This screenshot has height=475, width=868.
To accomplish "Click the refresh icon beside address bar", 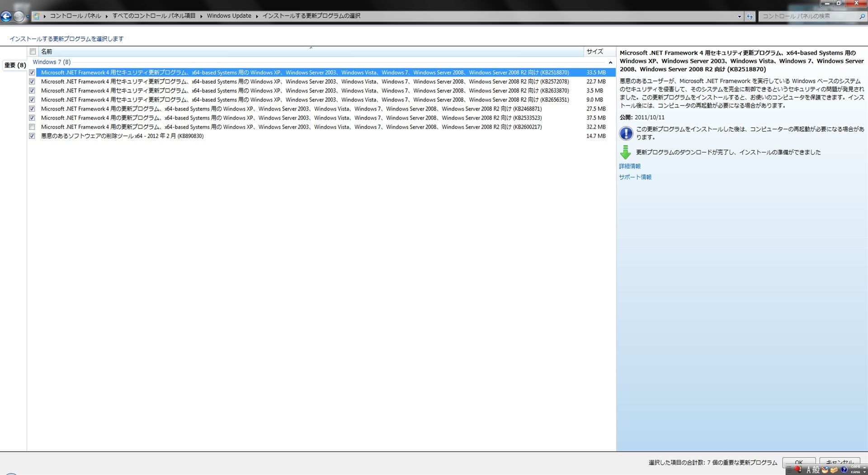I will (x=750, y=16).
